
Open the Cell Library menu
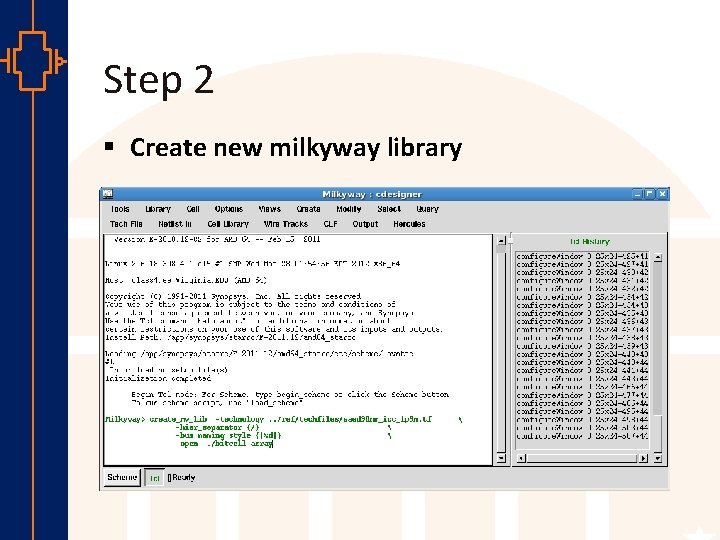(x=228, y=224)
